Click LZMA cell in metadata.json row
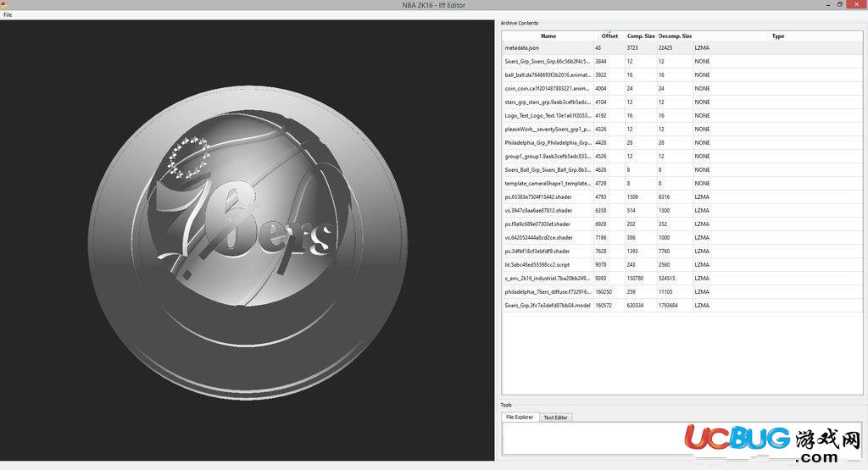Screen dimensions: 868x470 point(702,48)
